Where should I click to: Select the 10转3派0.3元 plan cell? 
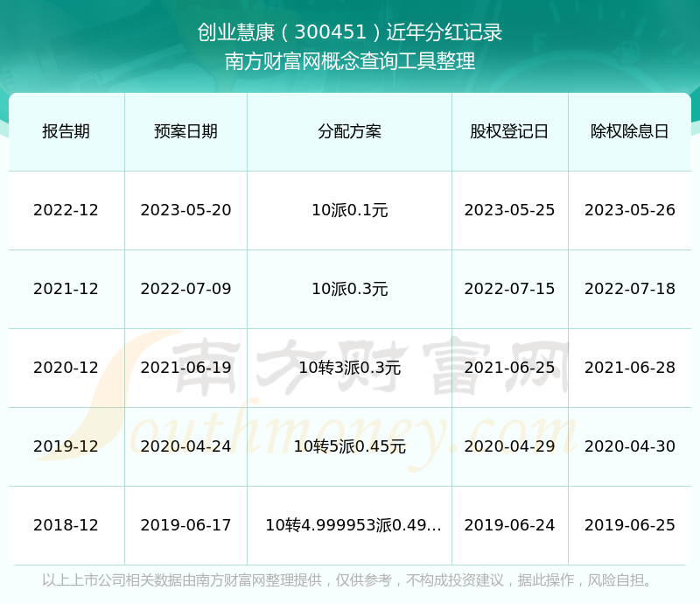(349, 368)
